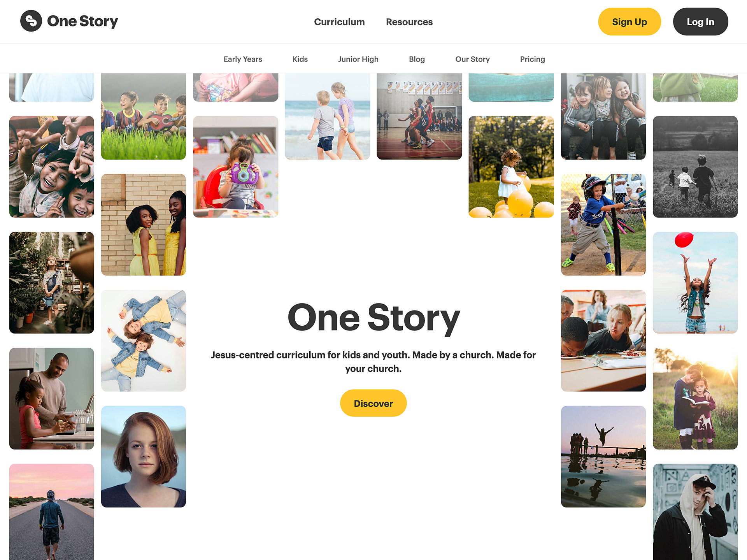Viewport: 747px width, 560px height.
Task: Click photo of two girls in yellow dresses
Action: click(143, 225)
